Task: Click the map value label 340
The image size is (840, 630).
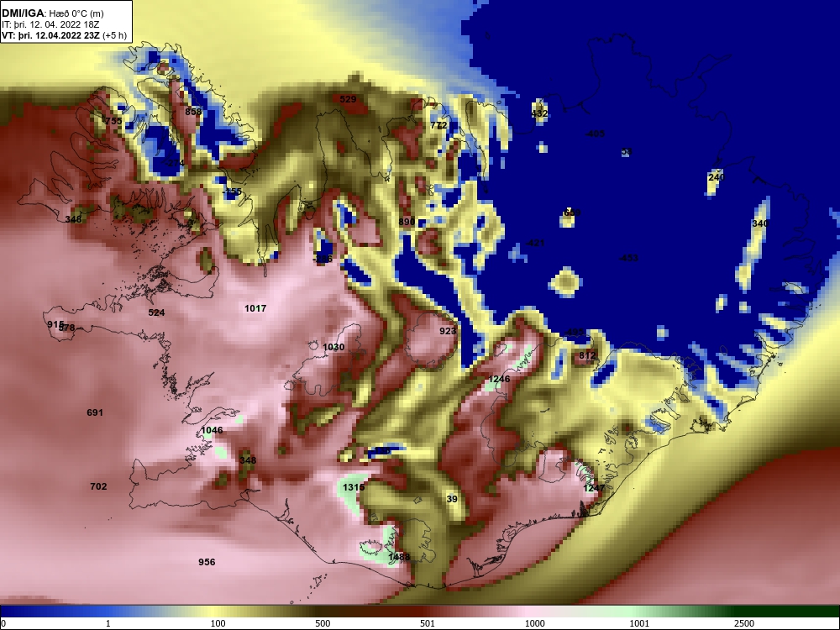Action: click(761, 223)
